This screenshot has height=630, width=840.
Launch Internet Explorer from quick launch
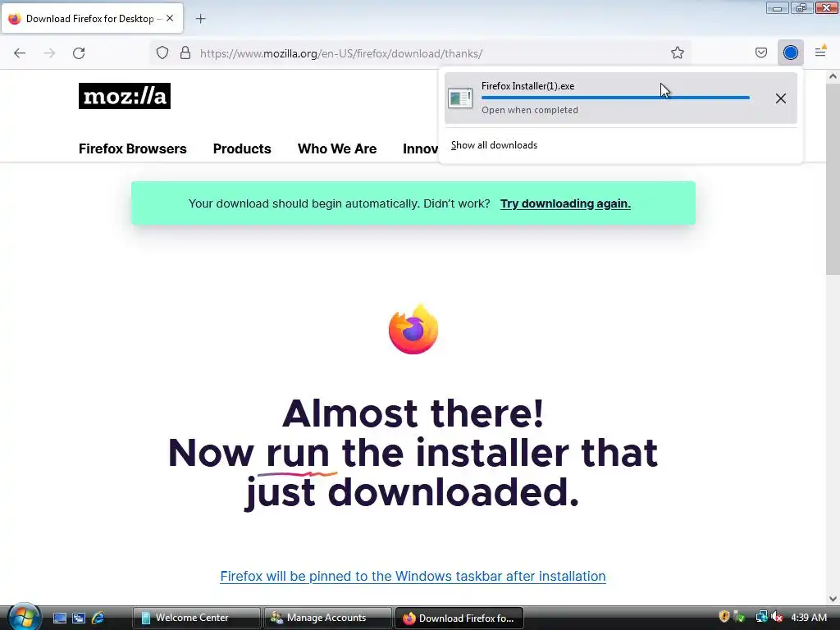[98, 618]
